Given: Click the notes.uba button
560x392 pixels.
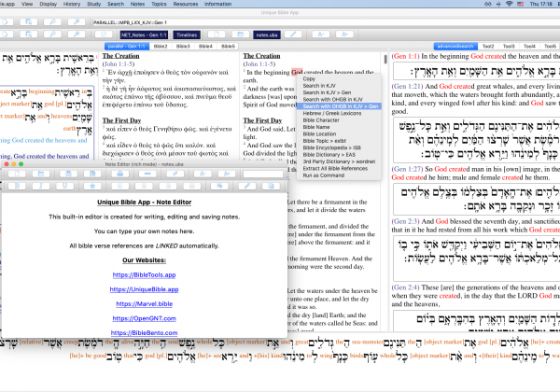Looking at the screenshot, I should click(x=267, y=35).
